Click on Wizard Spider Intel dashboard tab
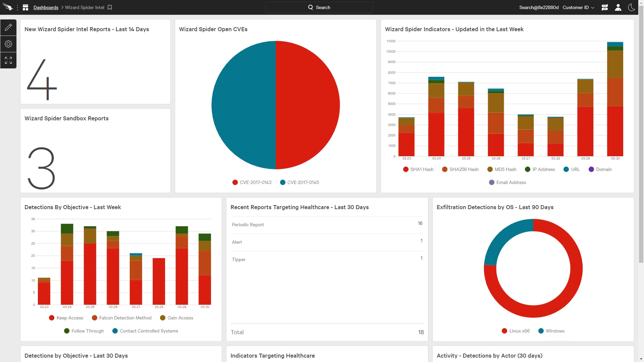Screen dimensions: 644x362 point(85,7)
